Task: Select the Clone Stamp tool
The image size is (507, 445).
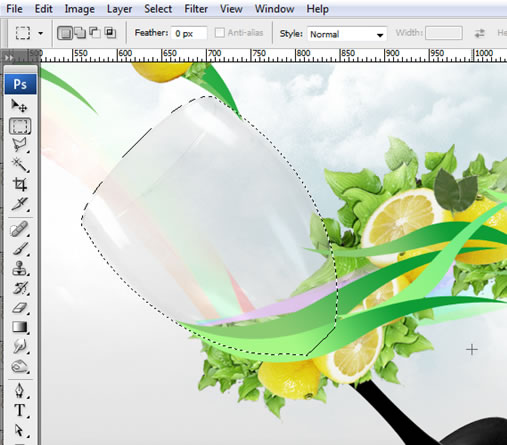Action: point(19,268)
